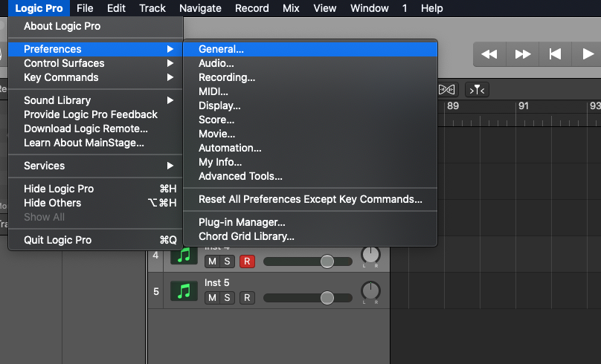Screen dimensions: 601x364
Task: Choose Download Logic Remote...
Action: [95, 129]
